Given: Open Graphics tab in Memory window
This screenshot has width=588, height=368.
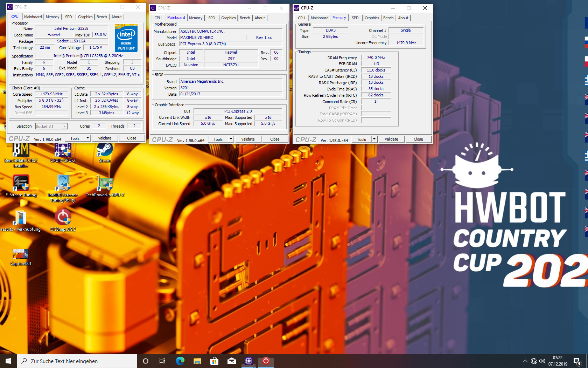Looking at the screenshot, I should (372, 18).
